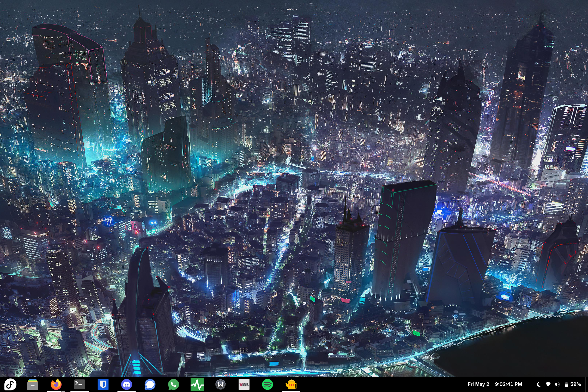Launch WhatsApp from the taskbar
588x392 pixels.
pos(173,384)
